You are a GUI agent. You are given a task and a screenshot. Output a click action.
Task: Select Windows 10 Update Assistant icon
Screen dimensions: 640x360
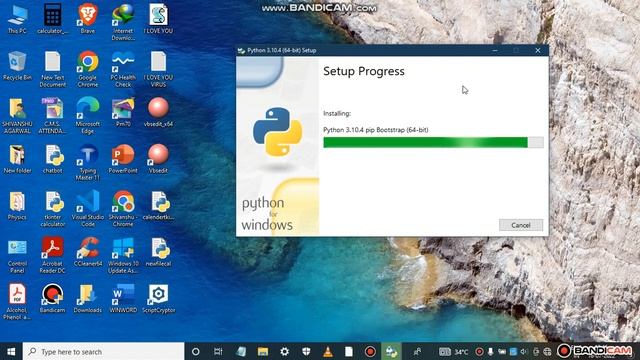(123, 256)
